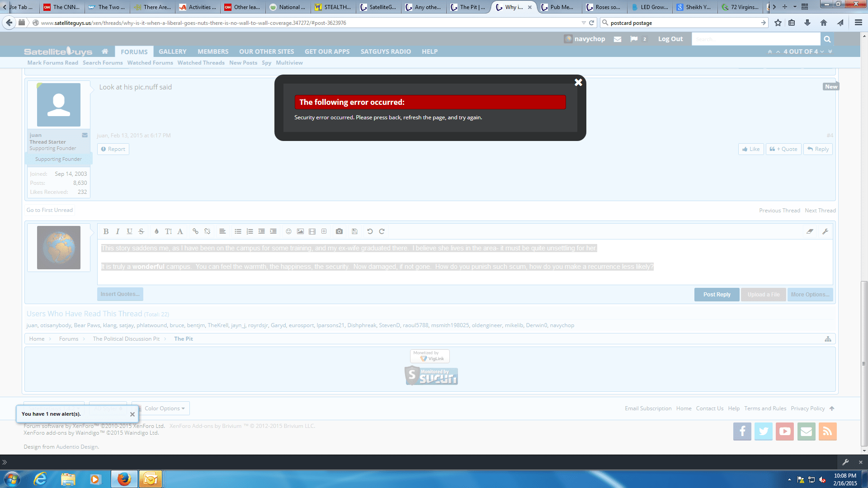Open the text color picker drop icon
The image size is (868, 488).
coord(156,231)
